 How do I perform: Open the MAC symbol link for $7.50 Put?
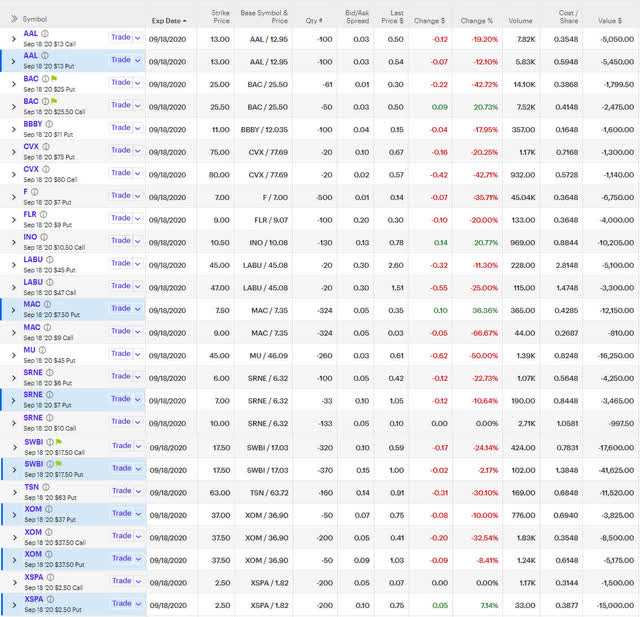point(32,304)
